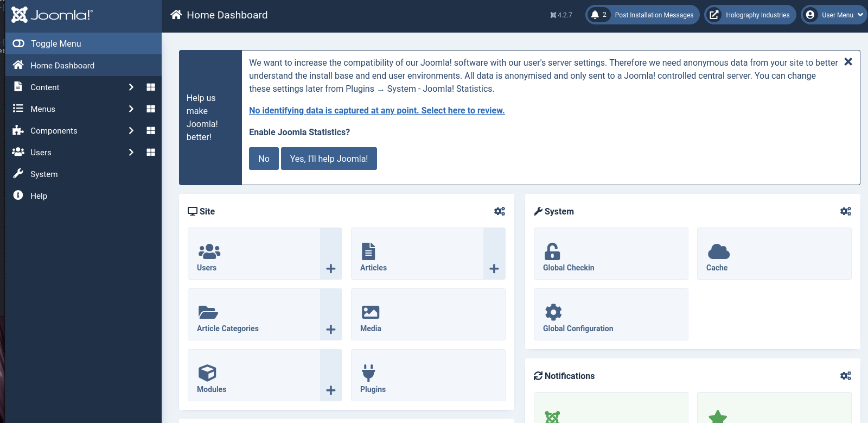Screen dimensions: 868x423
Task: Add a new module with the plus
Action: point(331,375)
